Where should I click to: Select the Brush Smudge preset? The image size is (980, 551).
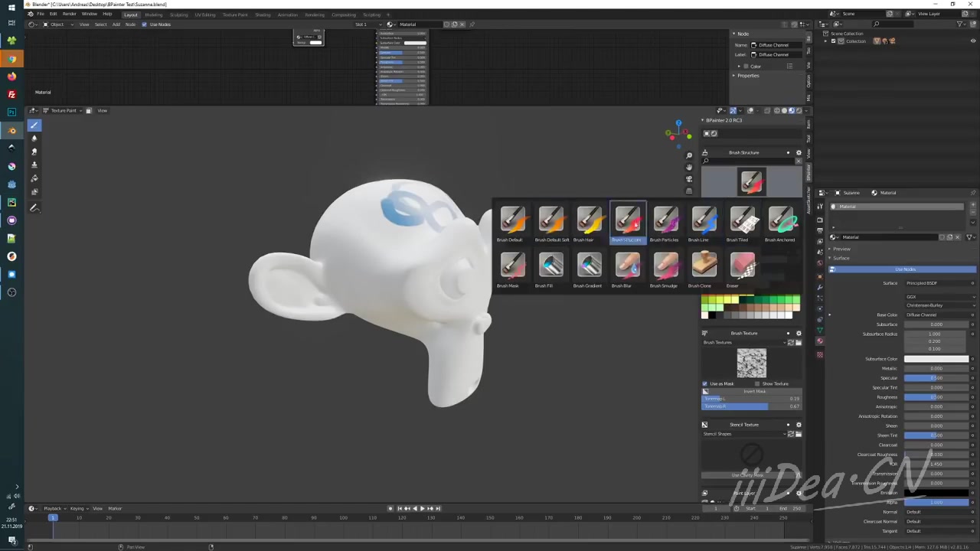[x=665, y=270]
